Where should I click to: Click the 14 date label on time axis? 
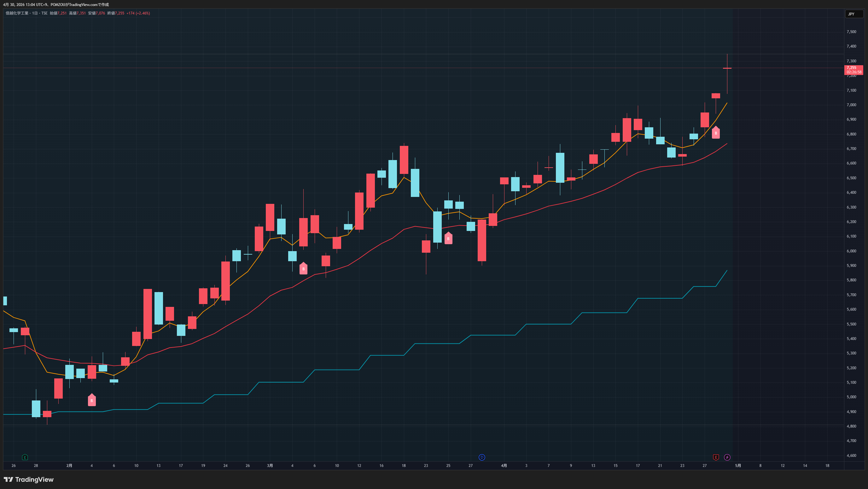tap(805, 465)
